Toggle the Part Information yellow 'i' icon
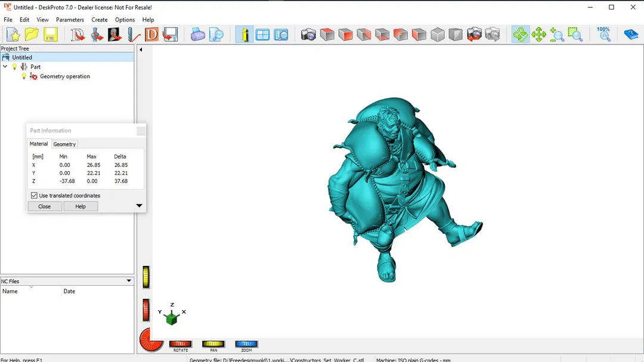Viewport: 644px width, 362px height. (x=244, y=35)
